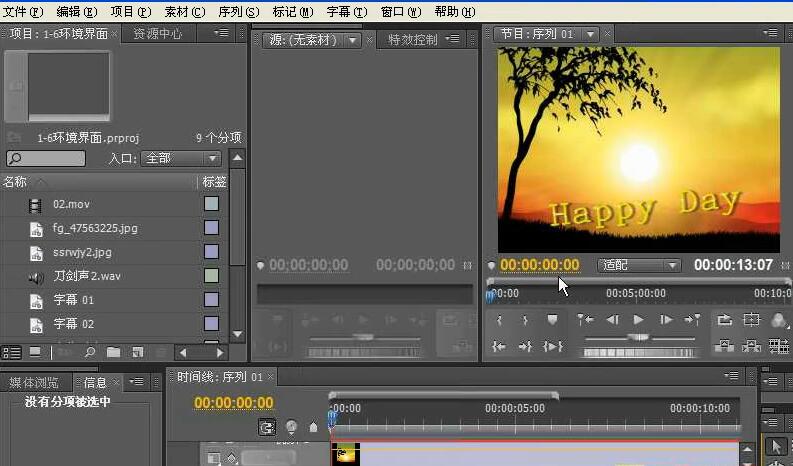
Task: Click the Safe Margins icon
Action: coord(751,320)
